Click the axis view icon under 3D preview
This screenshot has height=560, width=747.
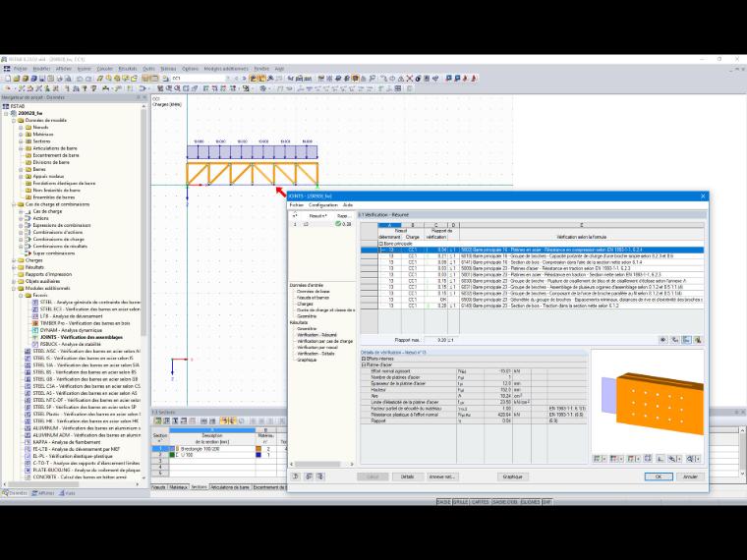[661, 459]
